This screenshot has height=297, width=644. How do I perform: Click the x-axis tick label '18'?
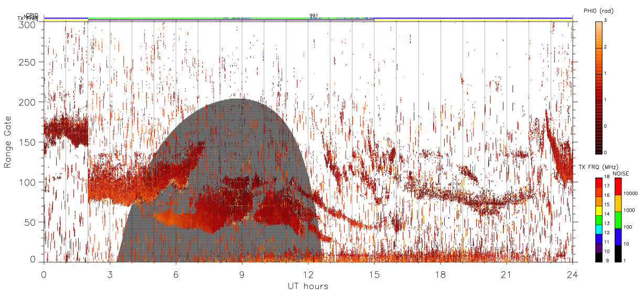coord(440,274)
